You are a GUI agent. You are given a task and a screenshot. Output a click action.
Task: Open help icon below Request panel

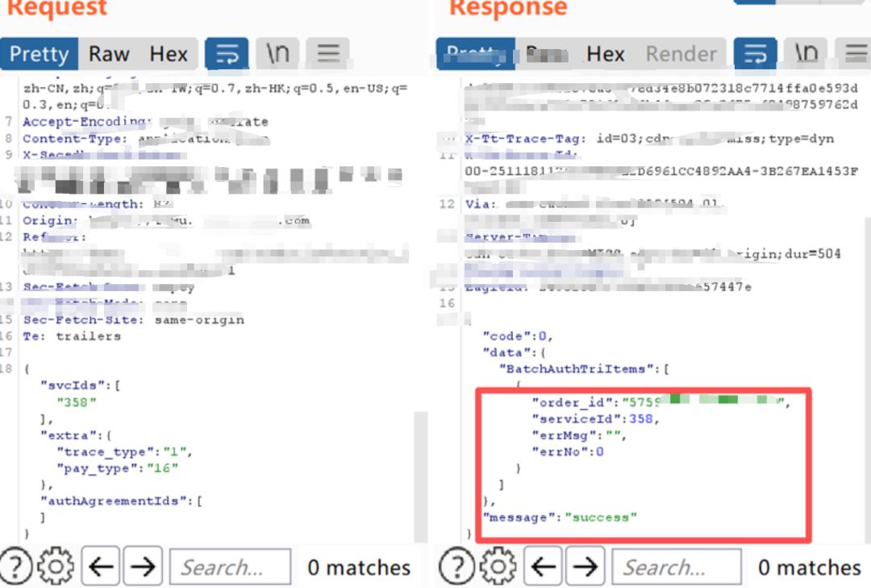click(x=16, y=567)
